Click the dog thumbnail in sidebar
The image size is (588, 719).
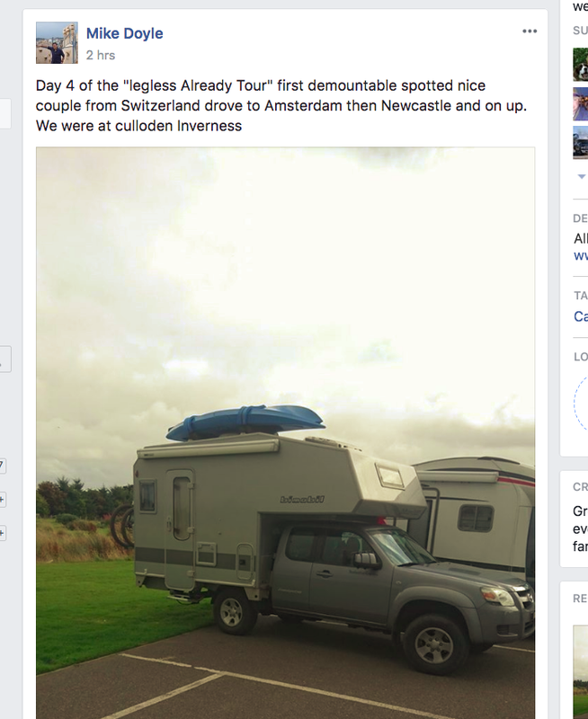581,64
